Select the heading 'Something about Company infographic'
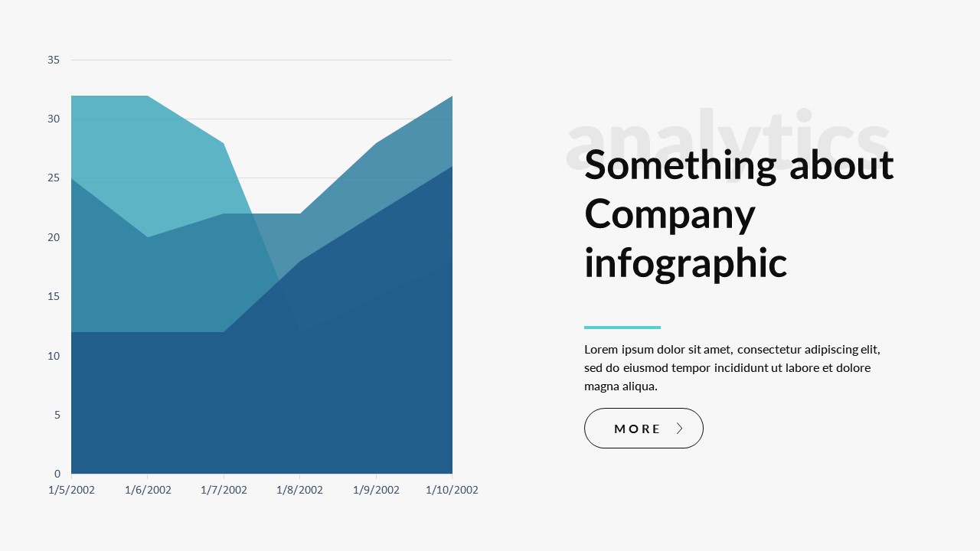 [738, 214]
